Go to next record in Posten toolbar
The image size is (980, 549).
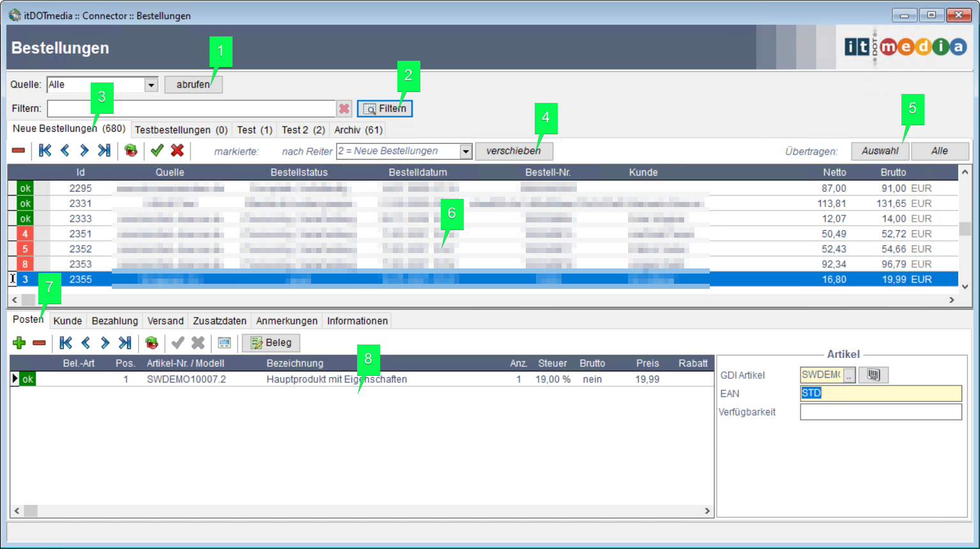105,343
